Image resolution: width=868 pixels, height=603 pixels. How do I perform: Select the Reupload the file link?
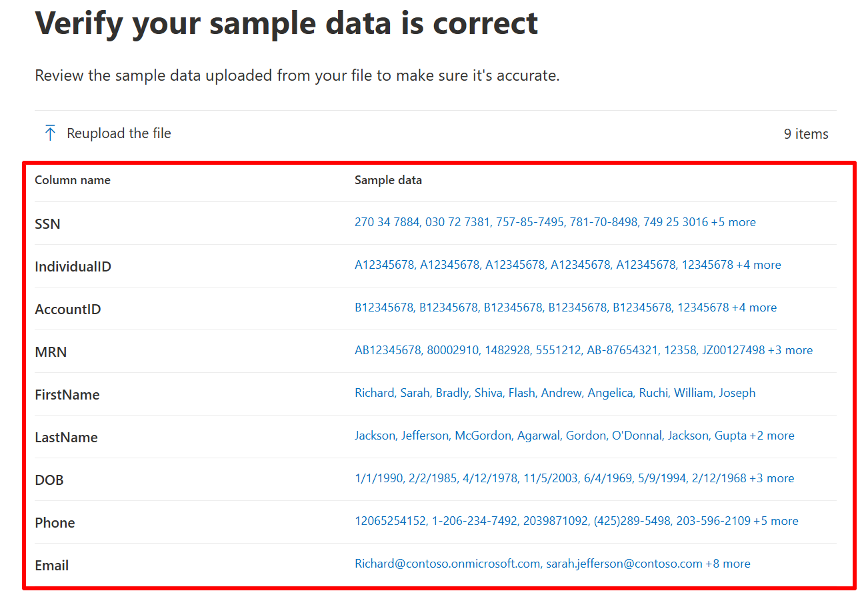tap(118, 133)
